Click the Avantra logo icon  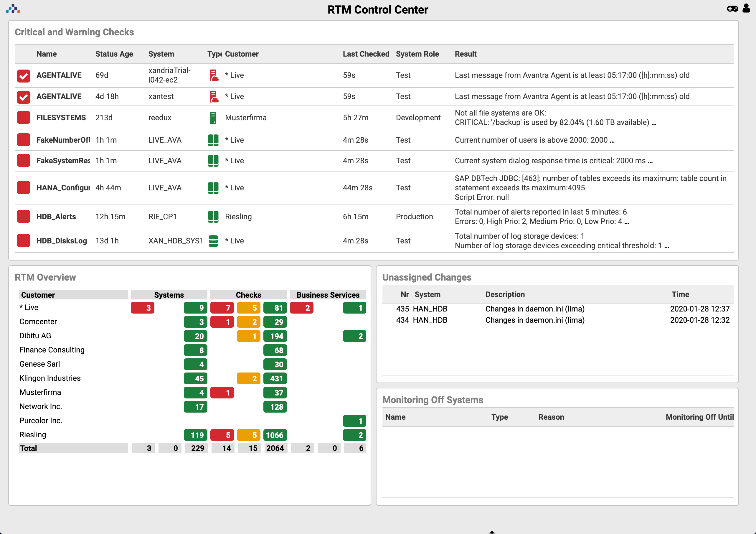coord(13,9)
